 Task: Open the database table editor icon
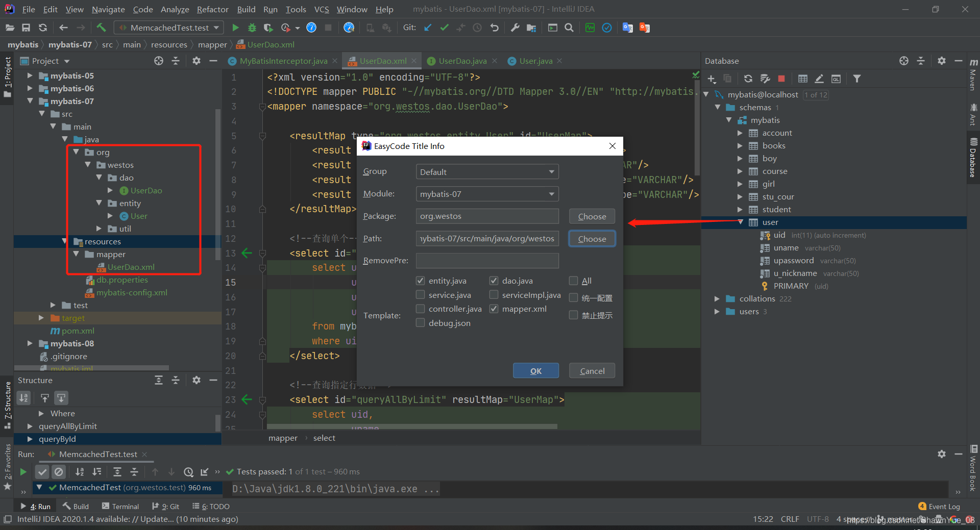click(x=803, y=79)
